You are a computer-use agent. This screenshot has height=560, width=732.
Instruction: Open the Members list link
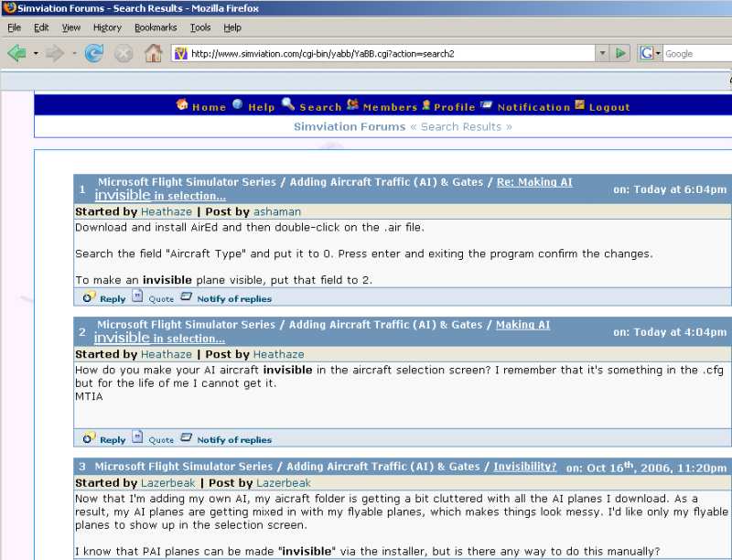(x=390, y=107)
